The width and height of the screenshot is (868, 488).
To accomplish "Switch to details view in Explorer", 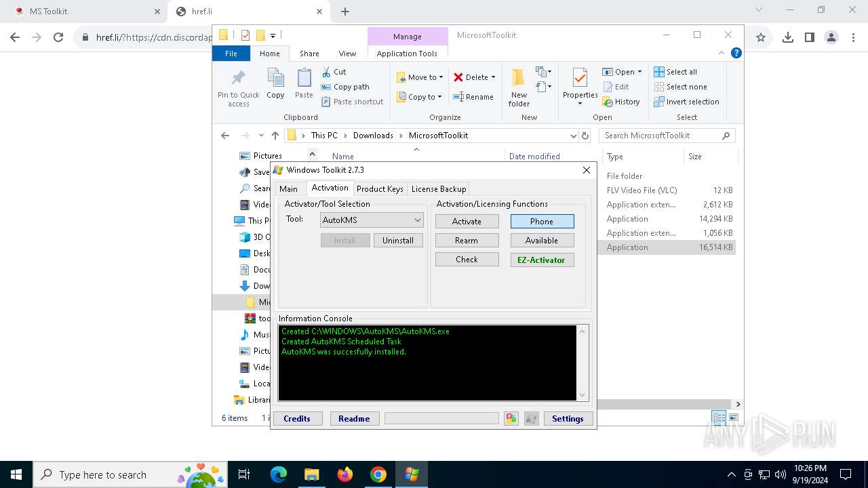I will (x=718, y=418).
